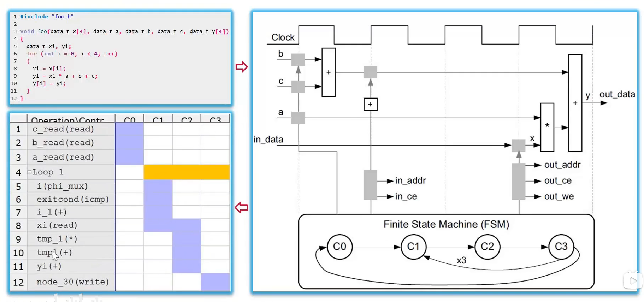
Task: Click the in_addr signal label
Action: pyautogui.click(x=410, y=180)
